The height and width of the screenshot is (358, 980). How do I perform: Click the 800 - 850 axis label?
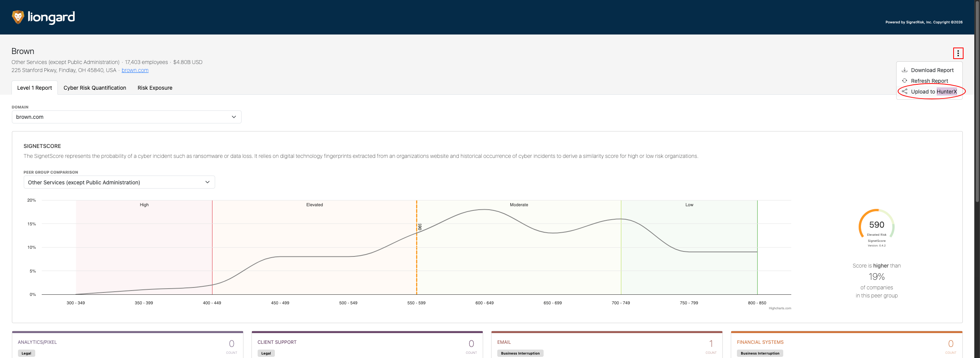tap(757, 303)
